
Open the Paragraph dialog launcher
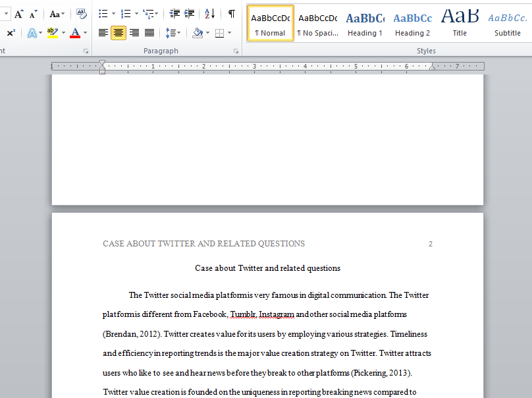point(236,51)
